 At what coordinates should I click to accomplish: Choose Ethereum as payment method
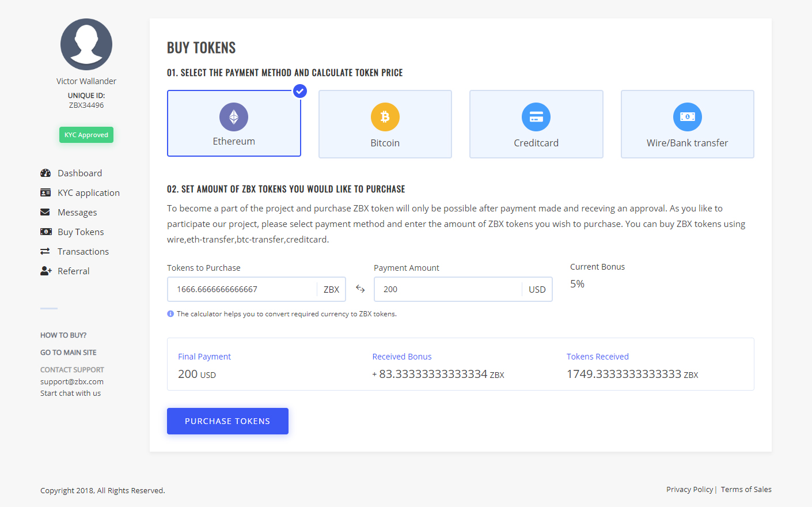(234, 123)
